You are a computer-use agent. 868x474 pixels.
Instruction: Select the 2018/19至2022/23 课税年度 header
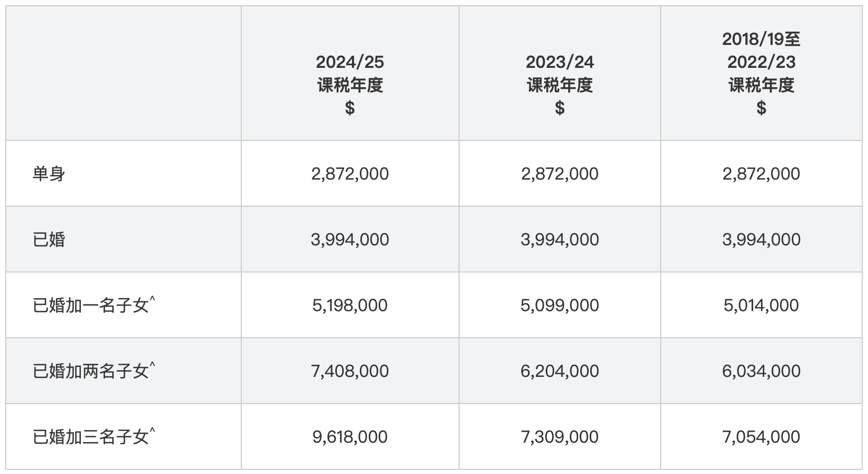761,73
